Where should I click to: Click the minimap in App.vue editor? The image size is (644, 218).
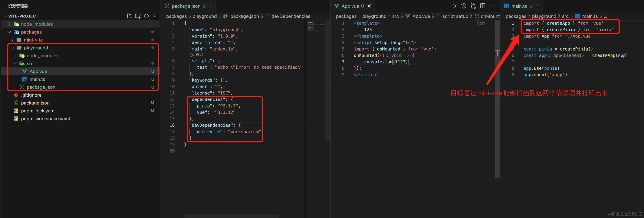pyautogui.click(x=482, y=23)
